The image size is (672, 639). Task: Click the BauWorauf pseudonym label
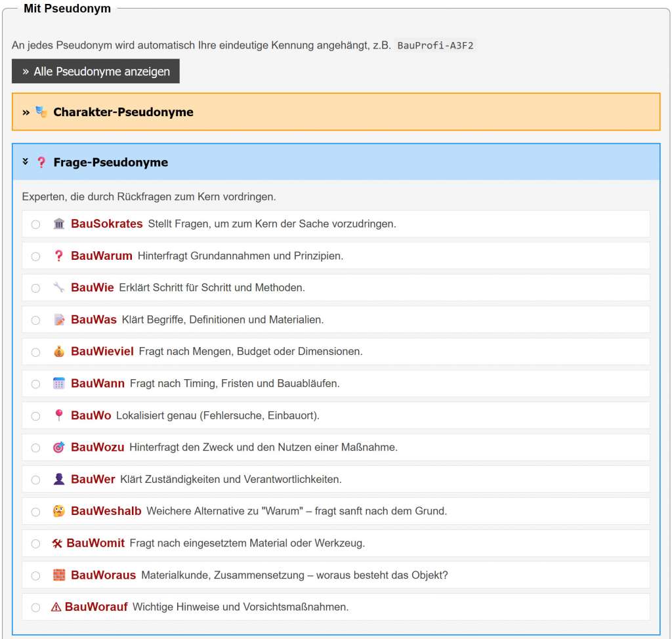tap(96, 607)
